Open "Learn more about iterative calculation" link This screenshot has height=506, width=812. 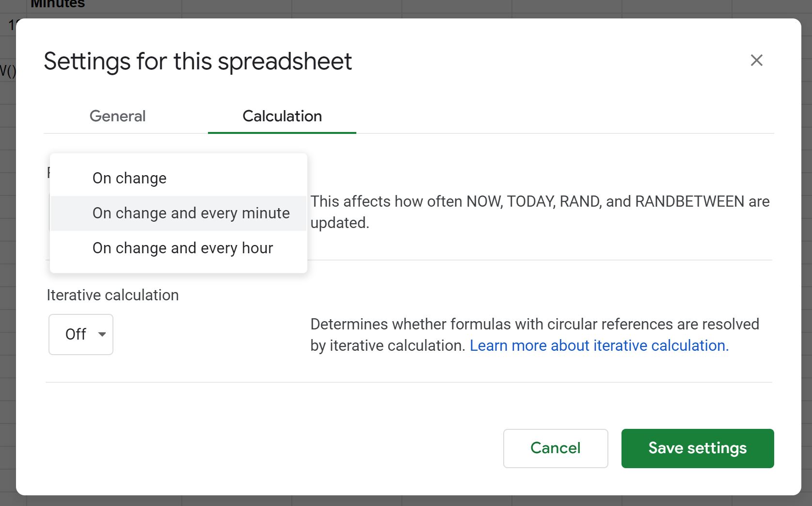tap(600, 345)
